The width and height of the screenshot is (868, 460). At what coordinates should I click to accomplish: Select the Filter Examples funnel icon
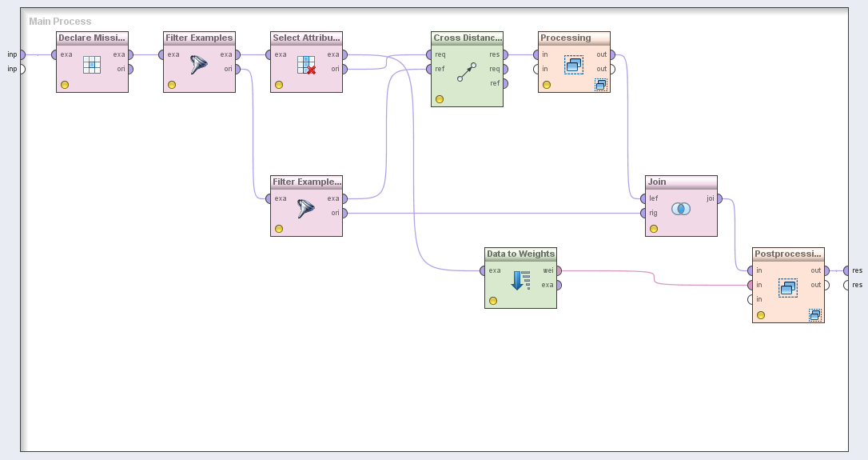pos(199,65)
